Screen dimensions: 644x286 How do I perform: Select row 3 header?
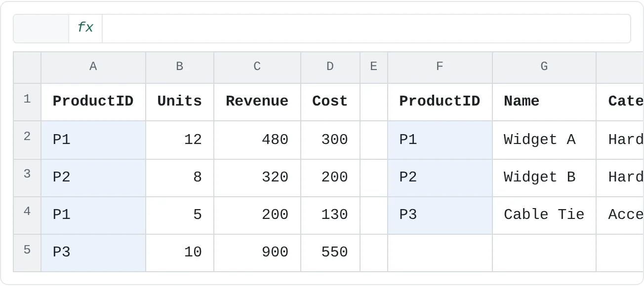27,178
